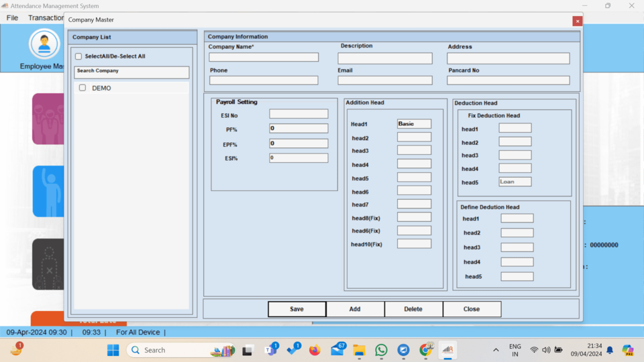Select the DEMO company name text
The image size is (644, 362).
pos(101,88)
